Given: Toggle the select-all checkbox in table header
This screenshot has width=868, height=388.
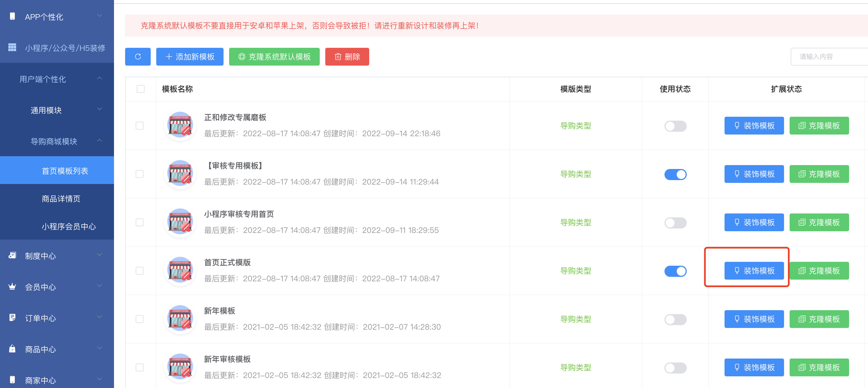Looking at the screenshot, I should pyautogui.click(x=140, y=89).
